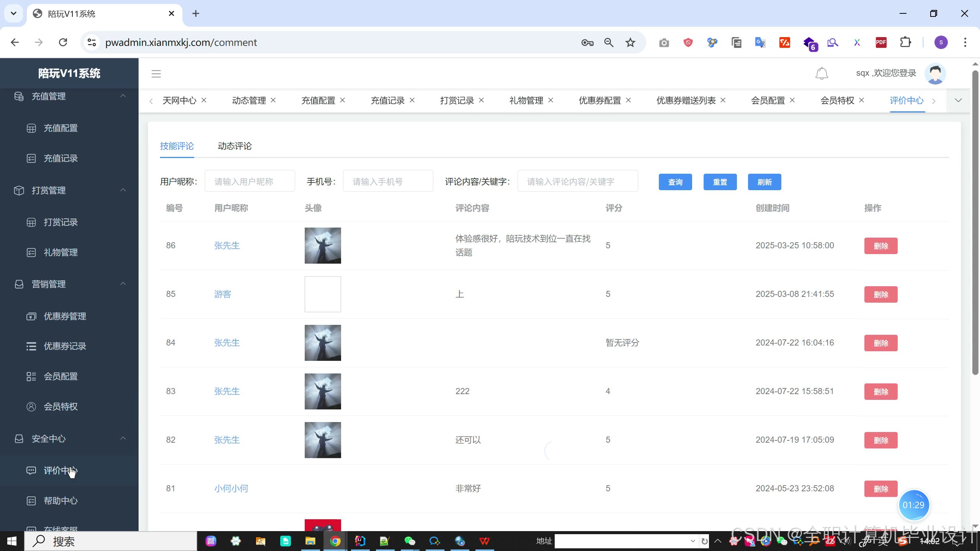
Task: Focus the 评论内容/关键字 input field
Action: coord(578,181)
